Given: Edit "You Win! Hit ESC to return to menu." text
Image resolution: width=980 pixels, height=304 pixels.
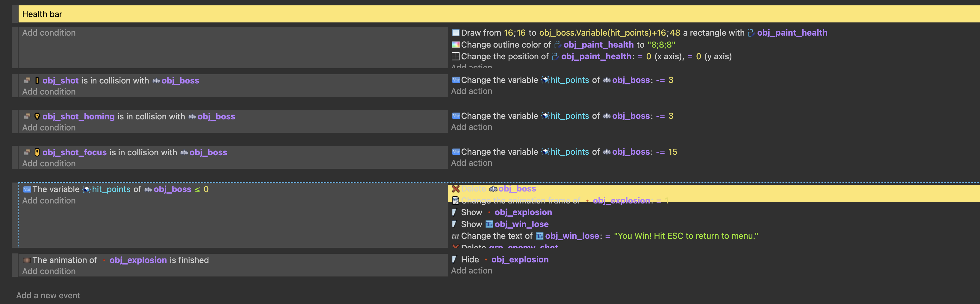Looking at the screenshot, I should coord(686,236).
